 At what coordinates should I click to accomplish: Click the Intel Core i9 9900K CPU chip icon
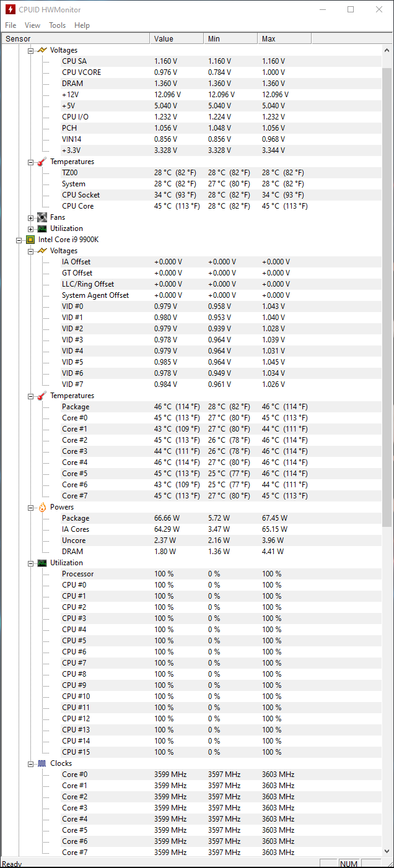[x=30, y=240]
